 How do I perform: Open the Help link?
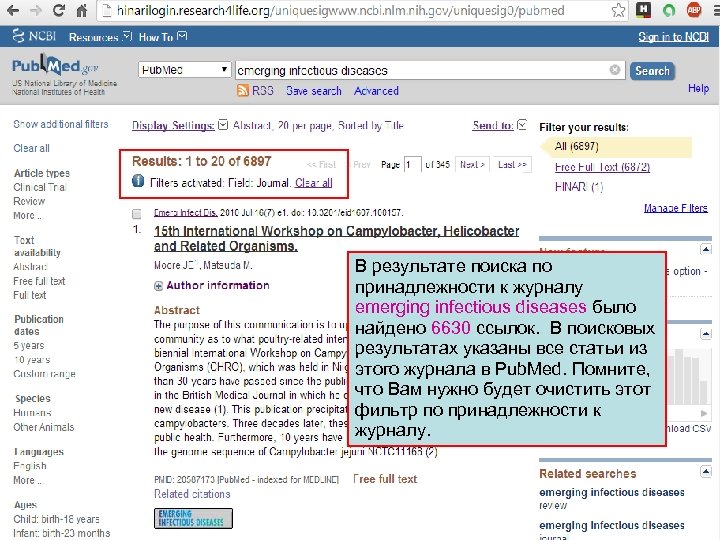[698, 88]
